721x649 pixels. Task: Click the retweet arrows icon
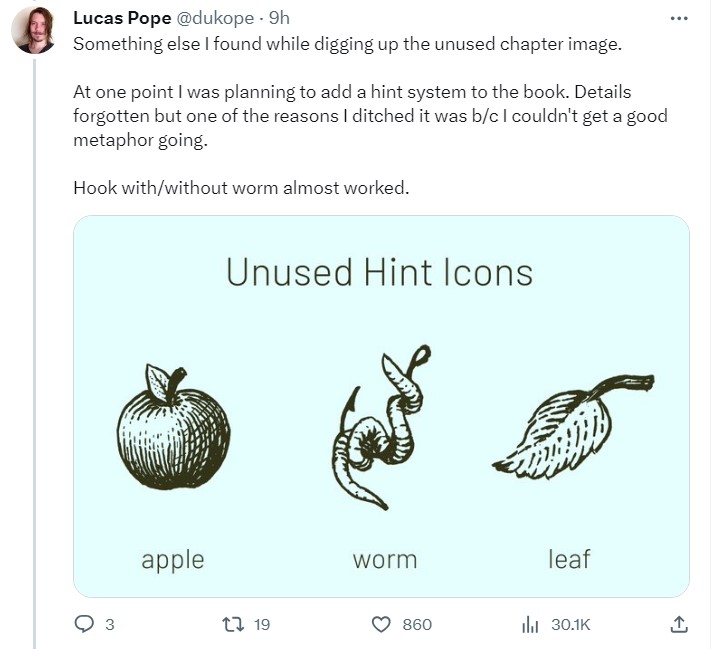click(x=233, y=624)
